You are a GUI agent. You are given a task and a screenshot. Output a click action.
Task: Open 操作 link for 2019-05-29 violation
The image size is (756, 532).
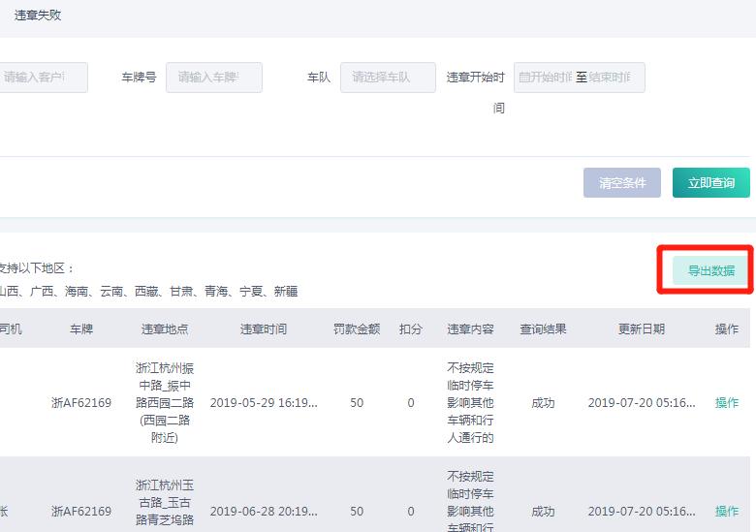tap(726, 402)
